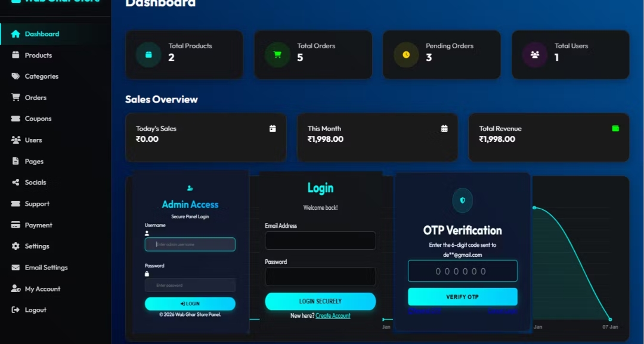Click Today's Sales calendar icon
Viewport: 644px width, 344px height.
click(273, 128)
